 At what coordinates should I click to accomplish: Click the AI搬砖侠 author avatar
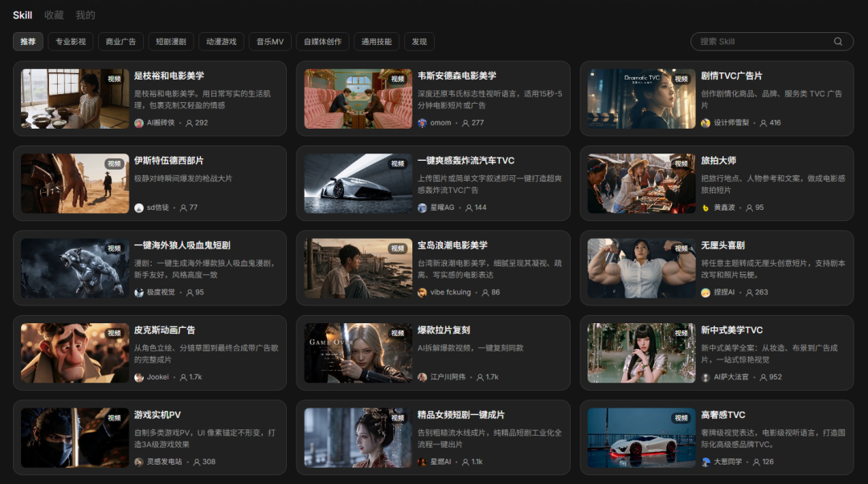click(x=139, y=123)
